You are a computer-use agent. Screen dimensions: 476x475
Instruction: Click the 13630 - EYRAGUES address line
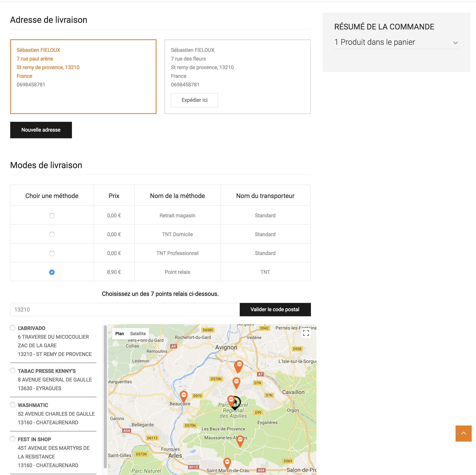click(40, 388)
